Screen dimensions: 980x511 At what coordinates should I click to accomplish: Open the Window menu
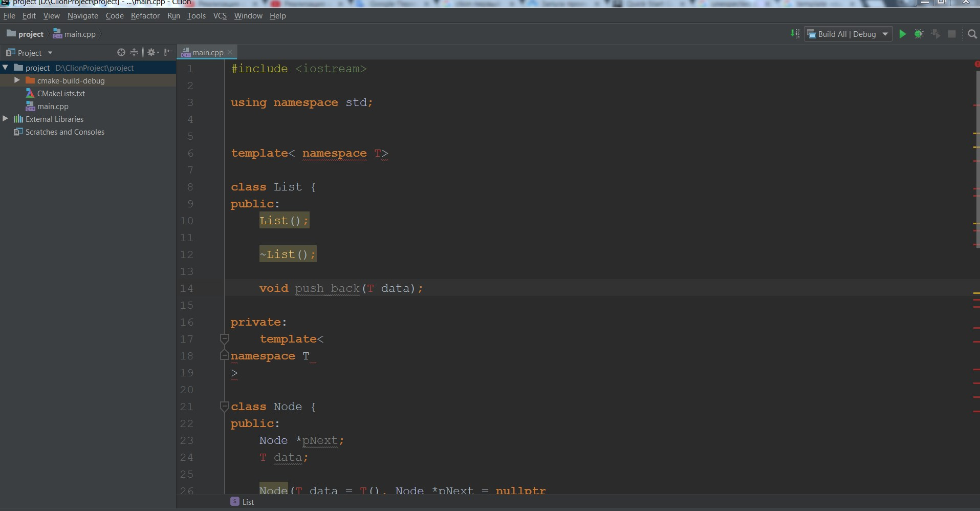(x=248, y=16)
